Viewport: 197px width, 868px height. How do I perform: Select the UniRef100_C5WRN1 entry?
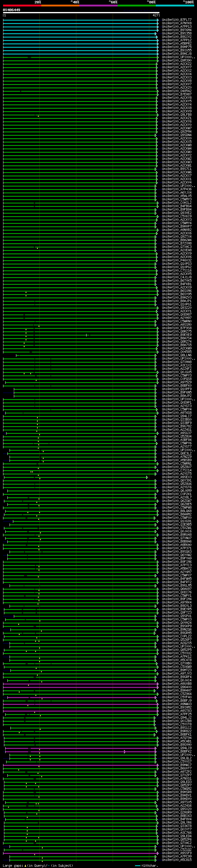(176, 463)
